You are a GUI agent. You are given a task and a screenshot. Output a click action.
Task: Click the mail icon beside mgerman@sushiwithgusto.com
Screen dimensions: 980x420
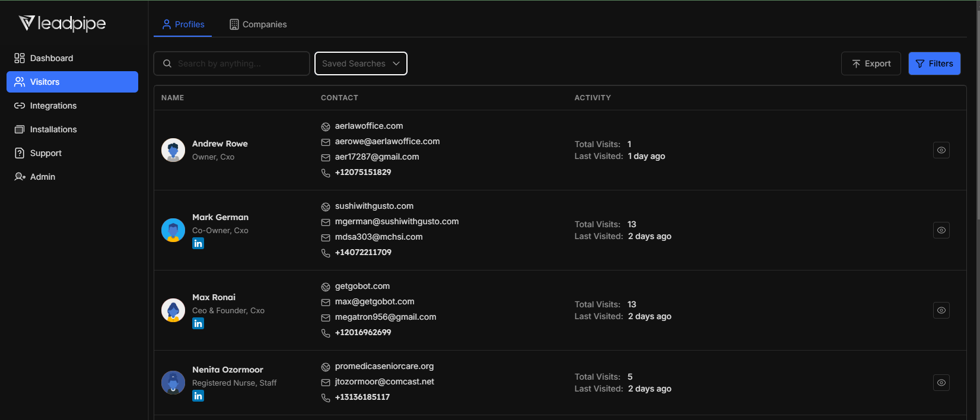pos(326,222)
